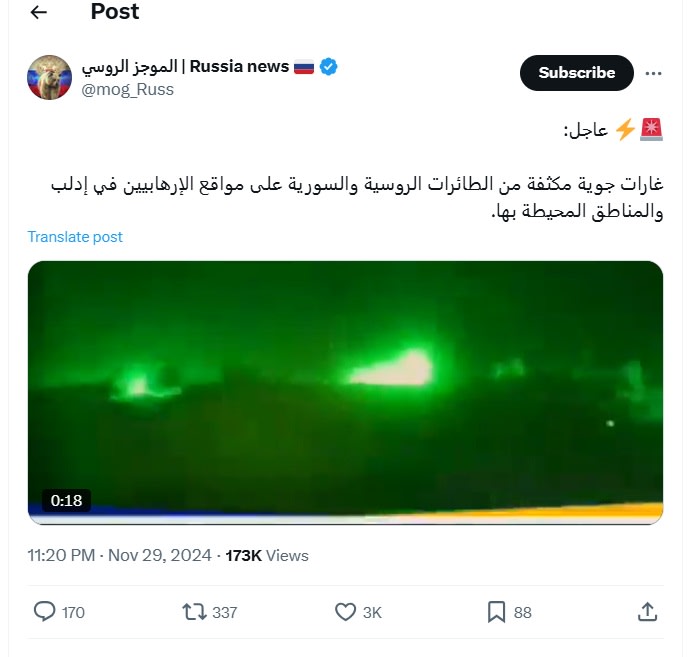
Task: Share the post via the upload arrow icon
Action: [x=647, y=612]
